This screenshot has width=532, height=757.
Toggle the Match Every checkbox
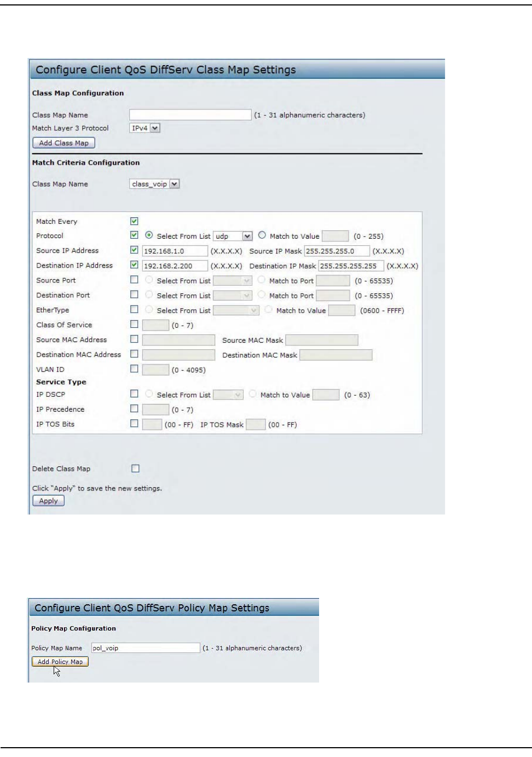click(x=134, y=221)
